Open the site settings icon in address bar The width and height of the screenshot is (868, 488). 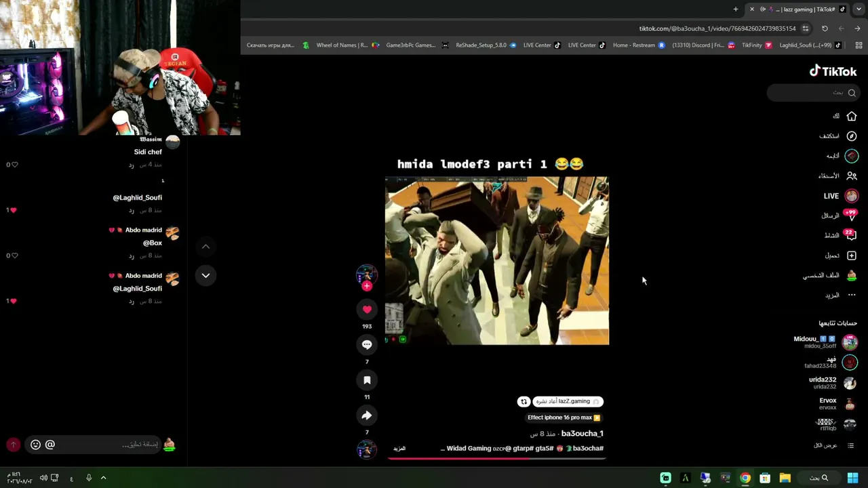[x=806, y=28]
